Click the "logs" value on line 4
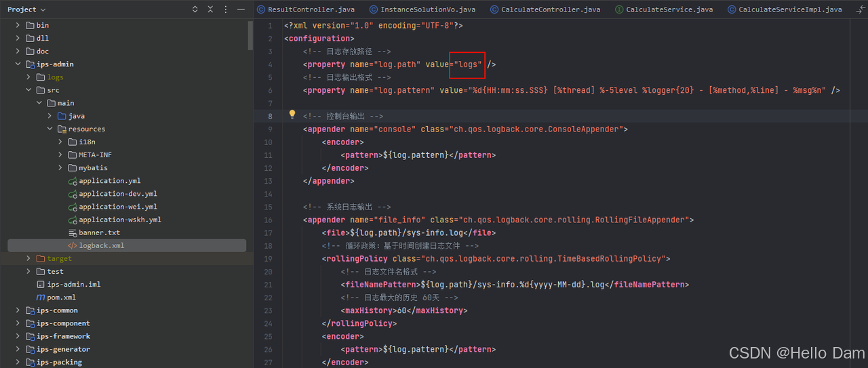Viewport: 868px width, 368px height. [x=468, y=64]
